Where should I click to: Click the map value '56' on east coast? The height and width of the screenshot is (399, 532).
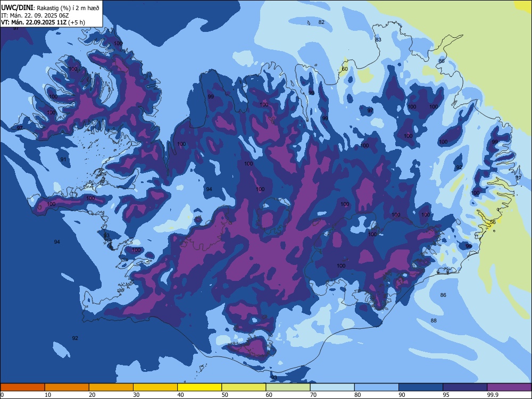click(x=493, y=222)
